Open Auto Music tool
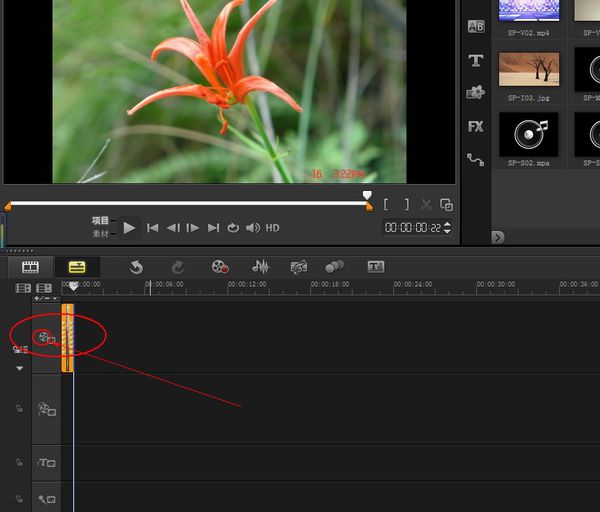600x512 pixels. click(x=298, y=267)
